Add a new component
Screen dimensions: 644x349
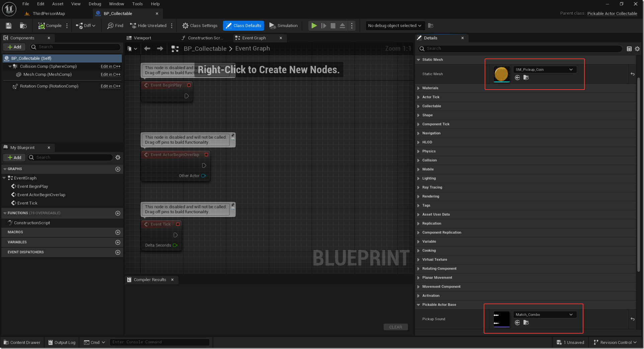[14, 47]
